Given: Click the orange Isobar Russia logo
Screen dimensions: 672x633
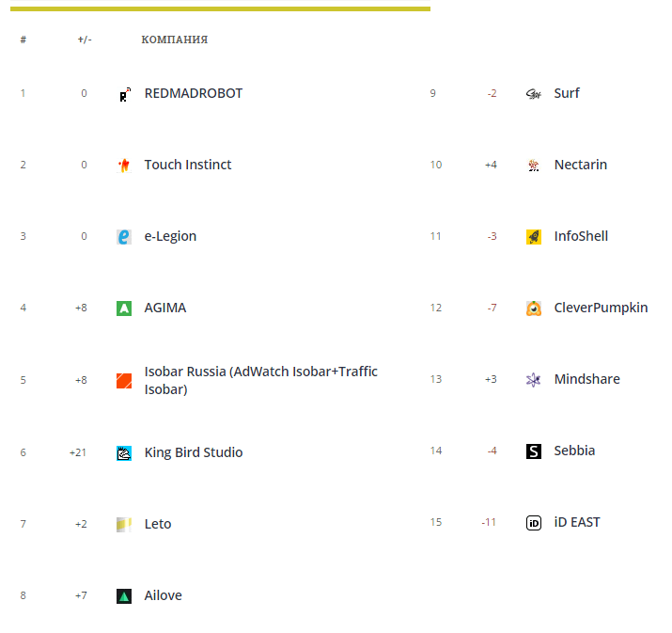Looking at the screenshot, I should (124, 380).
